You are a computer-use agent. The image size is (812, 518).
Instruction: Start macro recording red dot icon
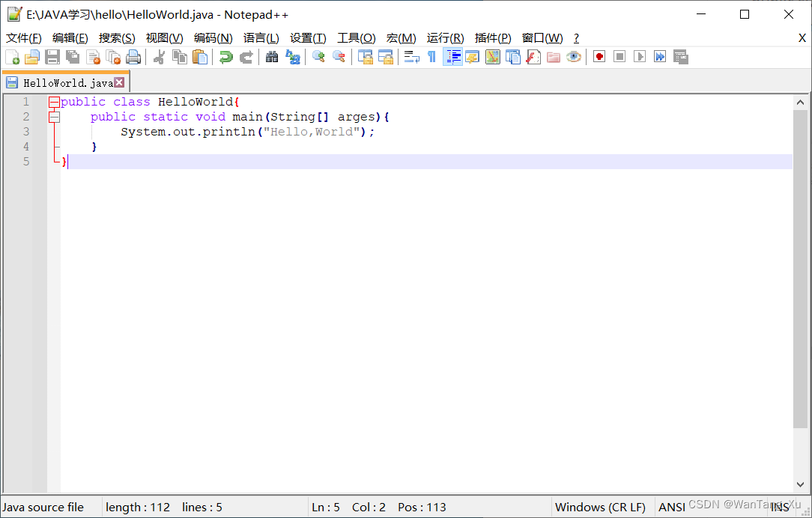click(x=599, y=57)
